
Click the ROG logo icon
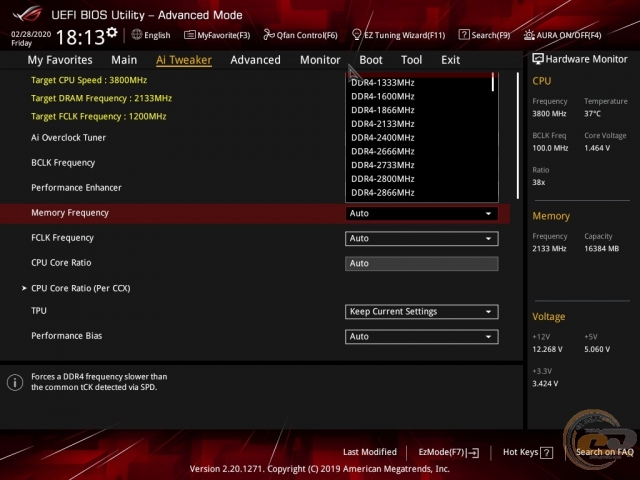point(27,14)
